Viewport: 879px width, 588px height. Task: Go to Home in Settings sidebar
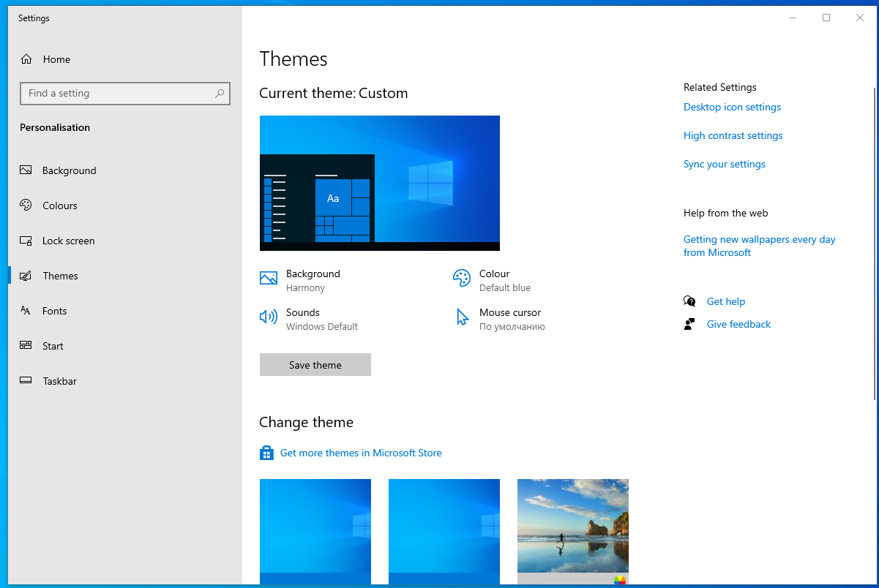(124, 59)
